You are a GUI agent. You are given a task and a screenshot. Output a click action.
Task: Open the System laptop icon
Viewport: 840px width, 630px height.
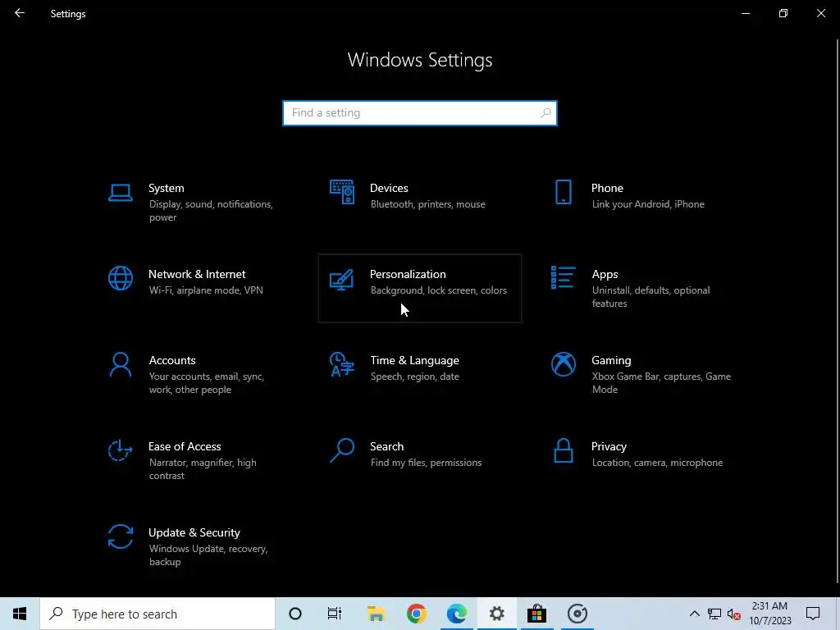[120, 192]
